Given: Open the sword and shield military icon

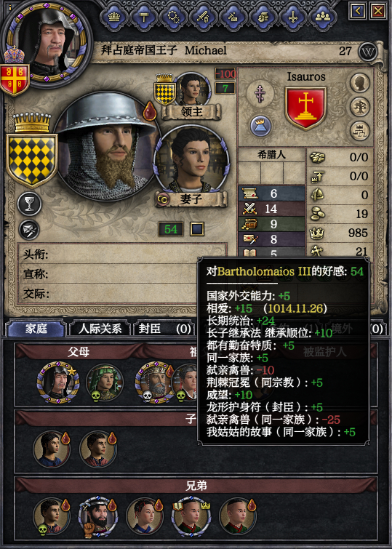Looking at the screenshot, I should pos(203,17).
